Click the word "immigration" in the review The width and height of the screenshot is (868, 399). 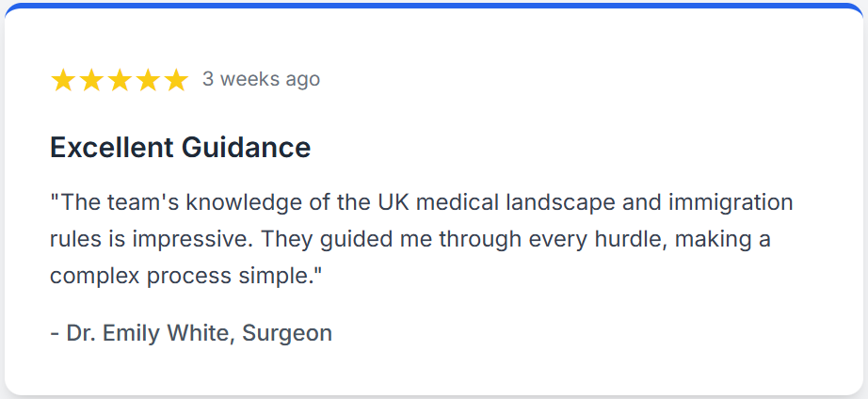(x=731, y=202)
